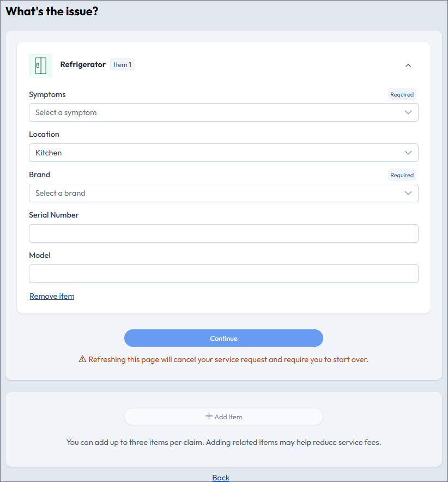
Task: Click the blue Continue button
Action: tap(223, 338)
